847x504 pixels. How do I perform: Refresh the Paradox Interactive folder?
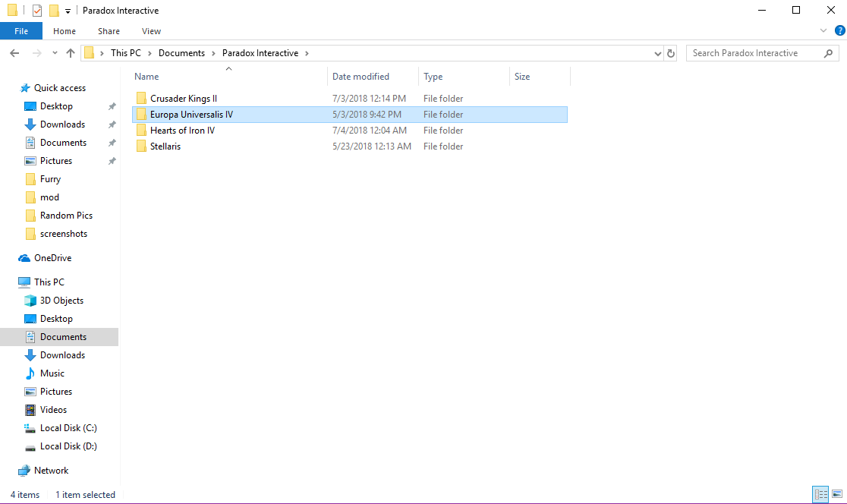pos(671,53)
